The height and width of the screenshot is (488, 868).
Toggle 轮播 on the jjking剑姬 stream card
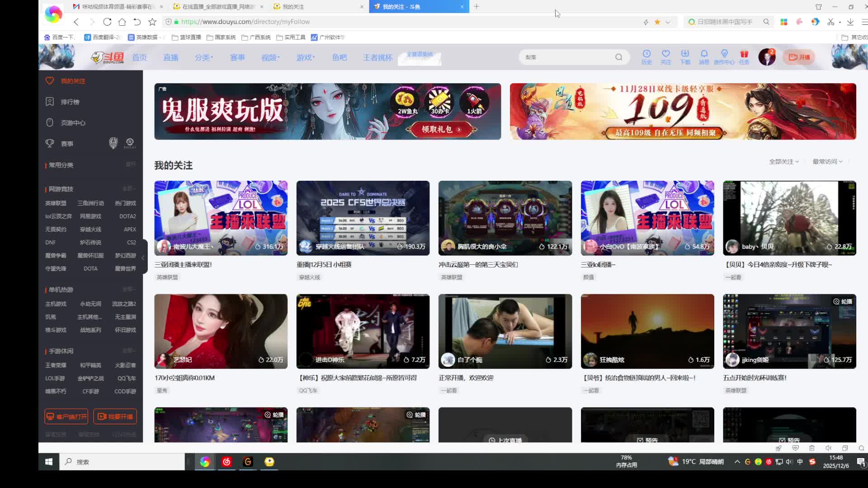tap(844, 301)
